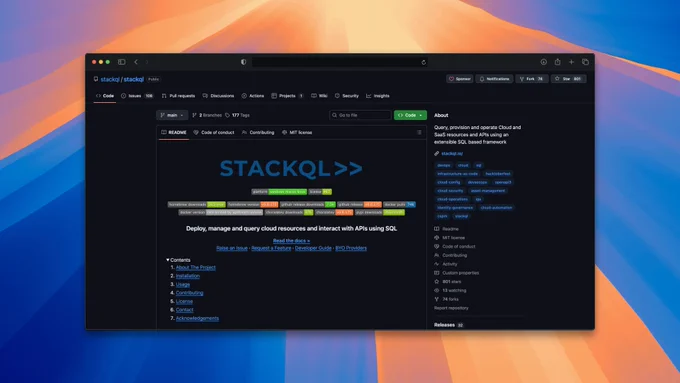Click the scale icon beside MIT license in About
The image size is (680, 383).
(437, 237)
